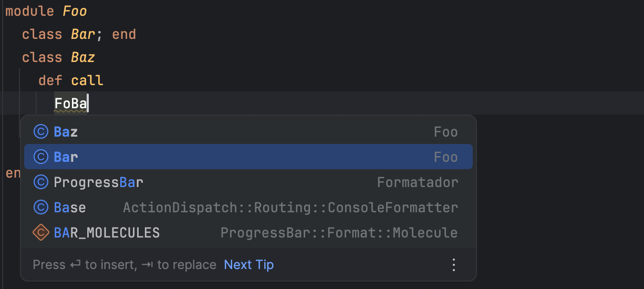Click the class icon beside Base
The width and height of the screenshot is (644, 289).
click(x=40, y=208)
